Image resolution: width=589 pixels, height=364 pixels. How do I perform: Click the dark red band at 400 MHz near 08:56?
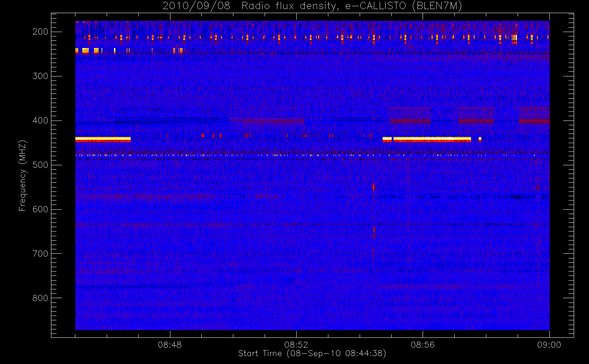(x=410, y=121)
